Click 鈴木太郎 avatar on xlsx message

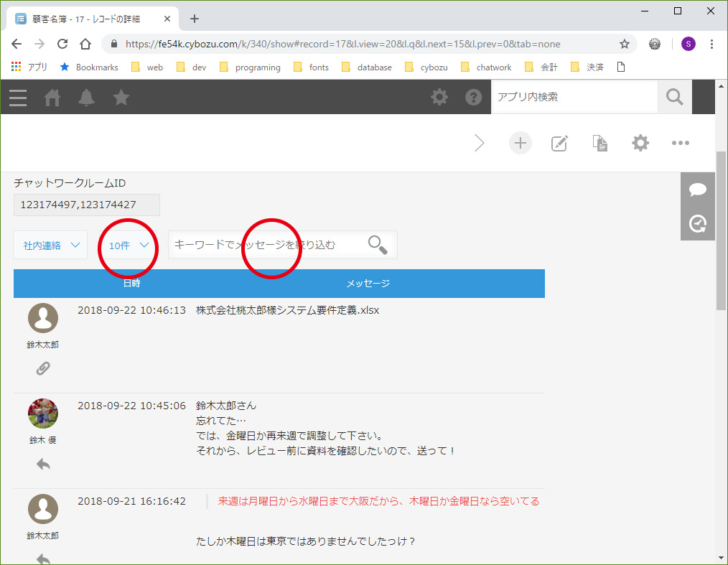(42, 318)
